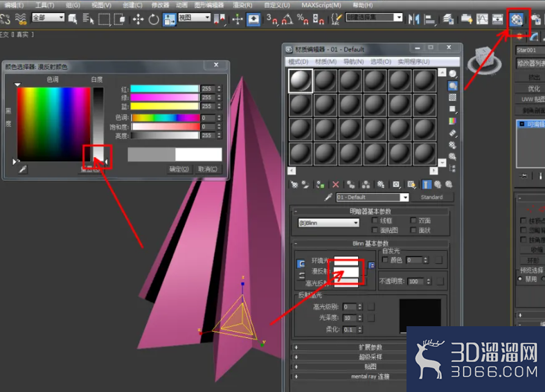Toggle the Backlight icon in Material Editor
The width and height of the screenshot is (545, 392).
(x=452, y=85)
